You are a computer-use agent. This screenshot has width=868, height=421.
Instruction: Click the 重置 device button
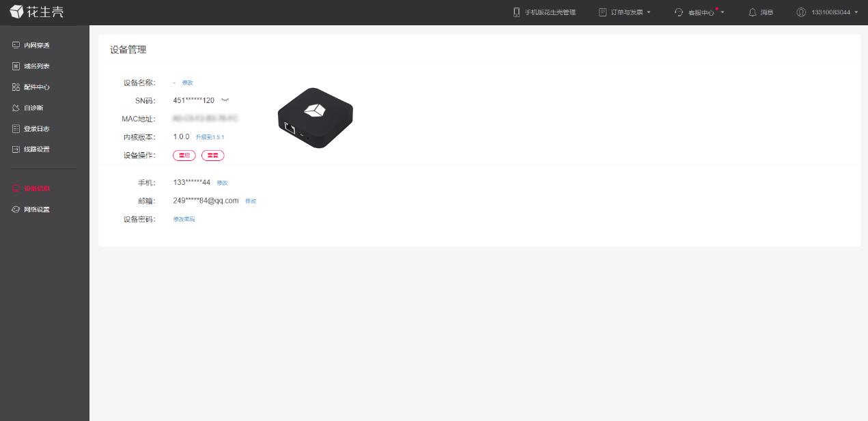(x=213, y=156)
